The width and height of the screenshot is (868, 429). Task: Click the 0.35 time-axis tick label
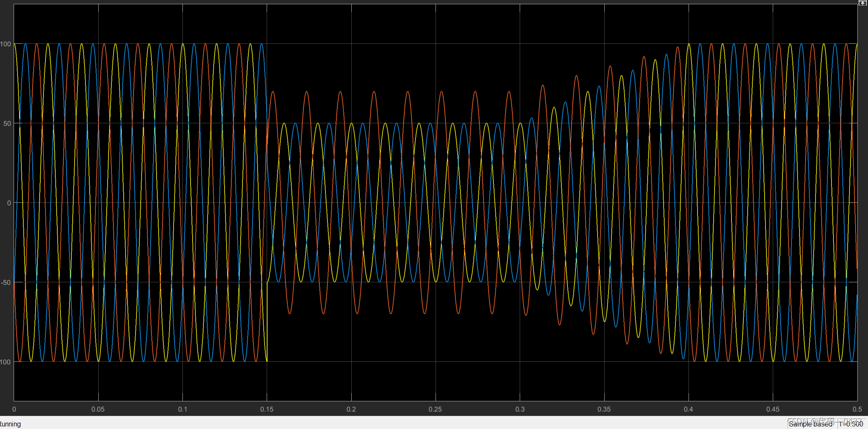pos(604,409)
